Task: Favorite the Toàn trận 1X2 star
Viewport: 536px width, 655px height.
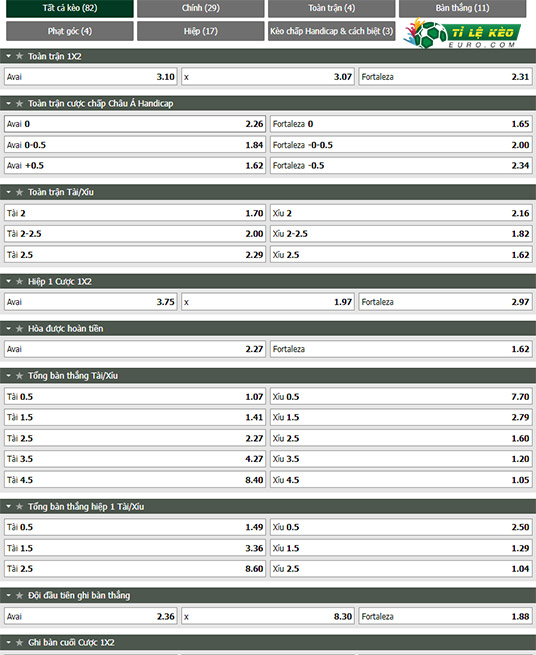Action: (19, 56)
